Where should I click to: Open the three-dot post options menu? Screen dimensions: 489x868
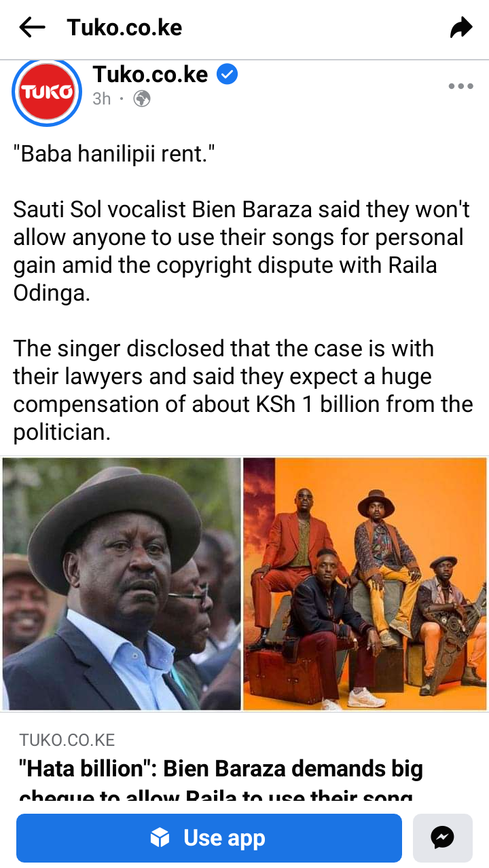[x=460, y=86]
